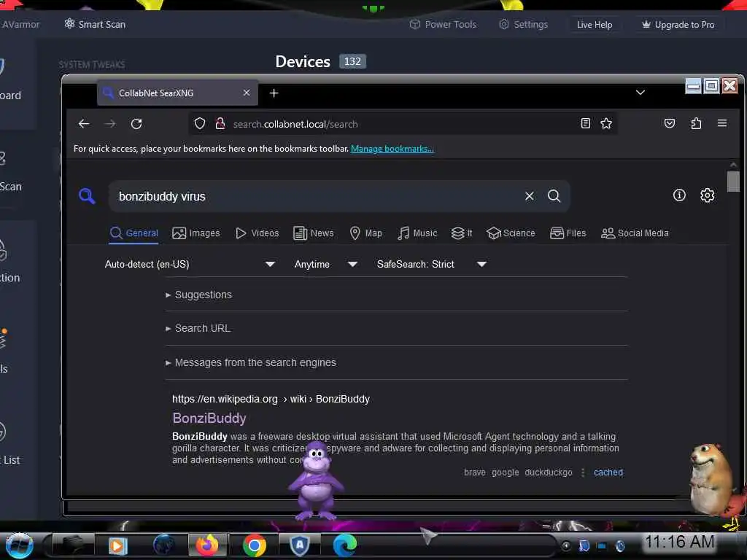Switch to the Music search tab
Screen dimensions: 747x560
point(417,233)
